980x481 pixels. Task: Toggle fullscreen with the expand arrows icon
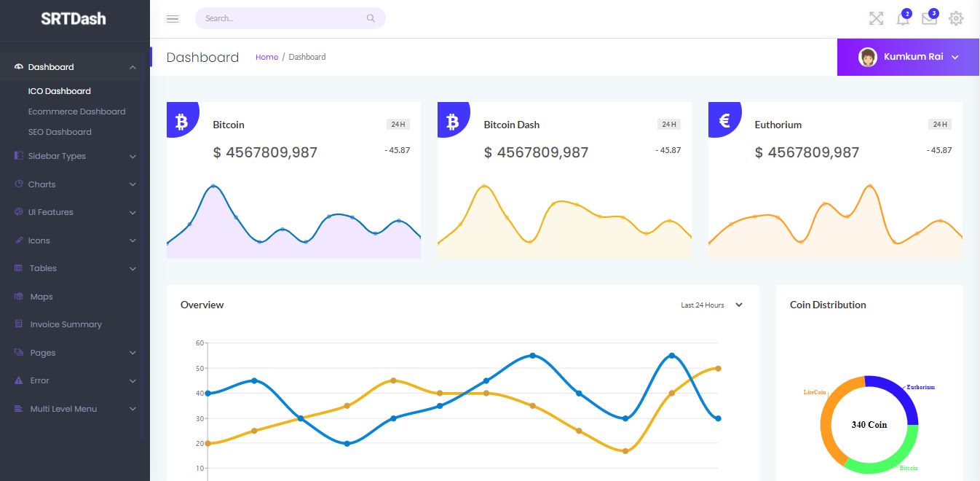[876, 19]
